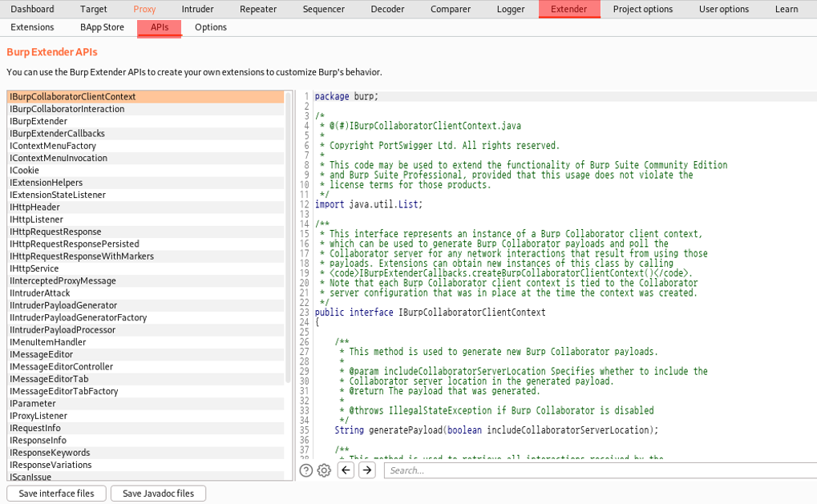The height and width of the screenshot is (504, 817).
Task: Select IIntruderPayloadProcessor in the list
Action: [145, 329]
